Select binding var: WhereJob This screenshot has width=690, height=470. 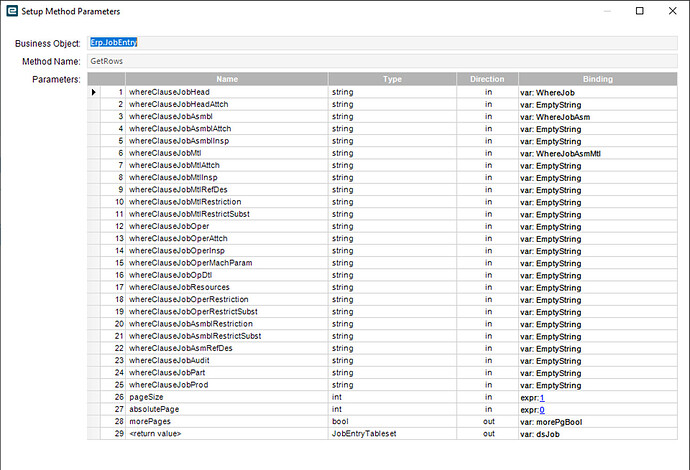[598, 92]
